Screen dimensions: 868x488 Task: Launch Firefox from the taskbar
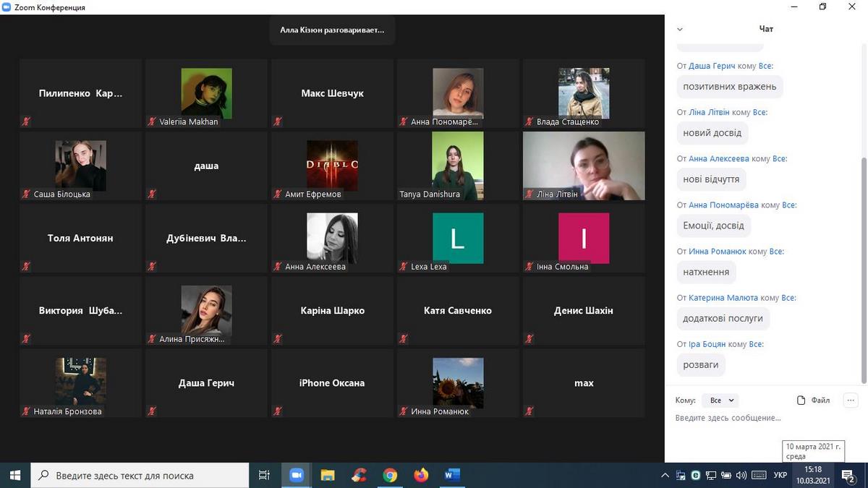(421, 475)
